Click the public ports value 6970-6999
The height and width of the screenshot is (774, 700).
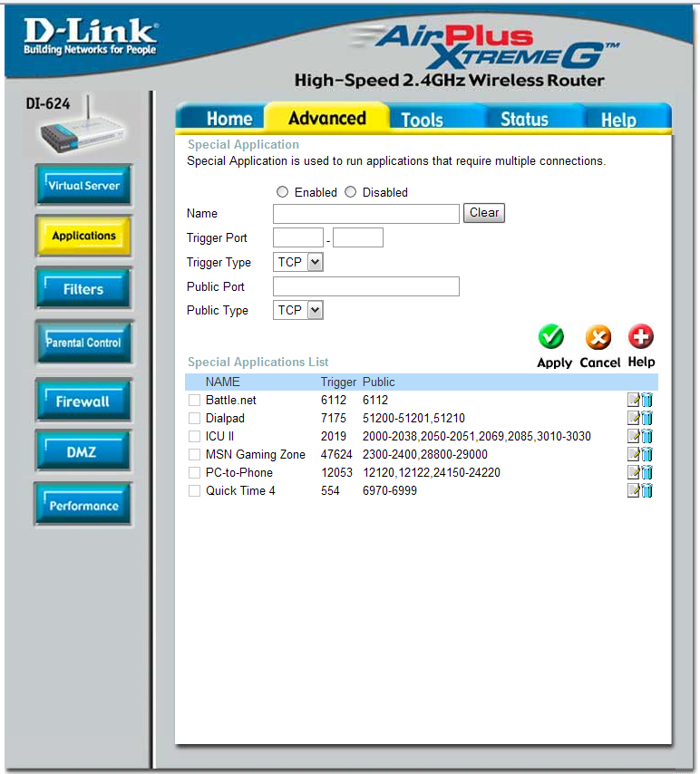point(390,490)
